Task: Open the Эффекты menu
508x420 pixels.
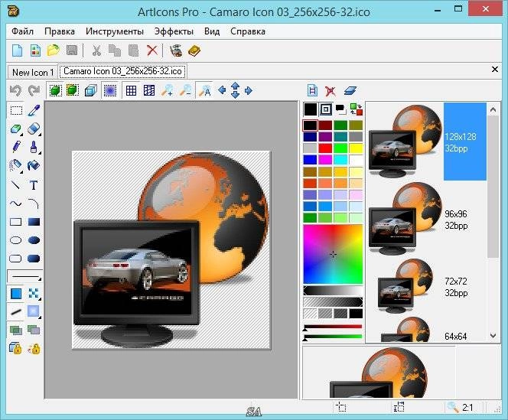Action: (174, 31)
